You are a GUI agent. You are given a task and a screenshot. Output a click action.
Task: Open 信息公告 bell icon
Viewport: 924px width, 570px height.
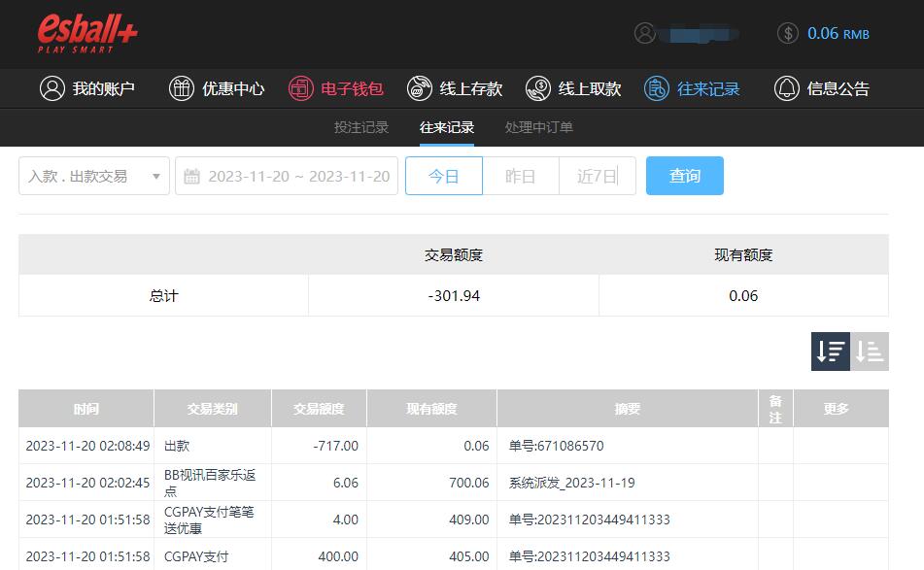click(x=787, y=88)
